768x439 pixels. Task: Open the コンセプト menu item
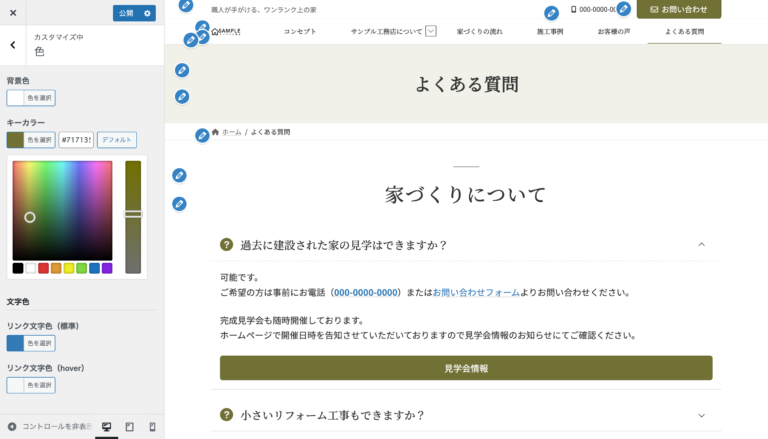[x=299, y=31]
